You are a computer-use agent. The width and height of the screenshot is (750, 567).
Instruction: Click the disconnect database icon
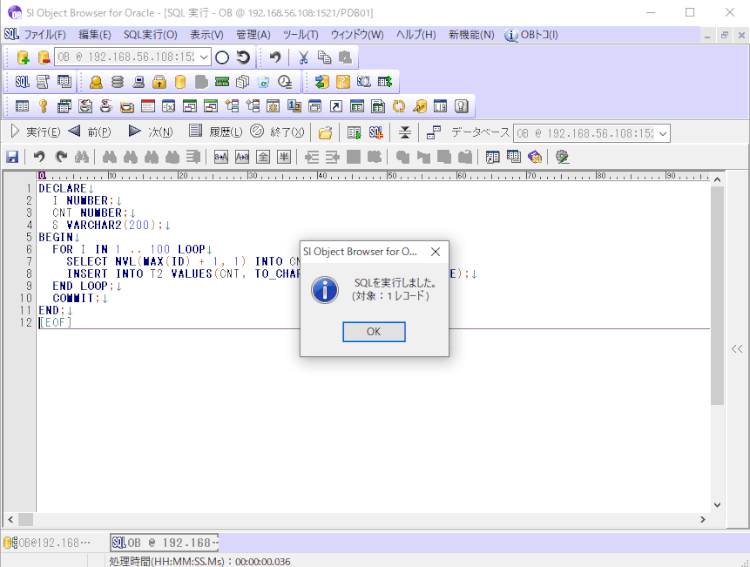tap(44, 57)
